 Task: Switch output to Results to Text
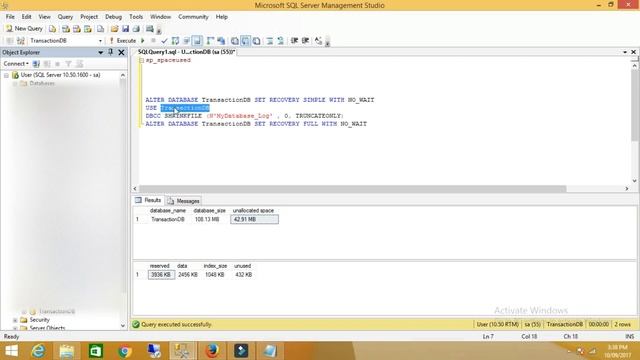(x=235, y=41)
